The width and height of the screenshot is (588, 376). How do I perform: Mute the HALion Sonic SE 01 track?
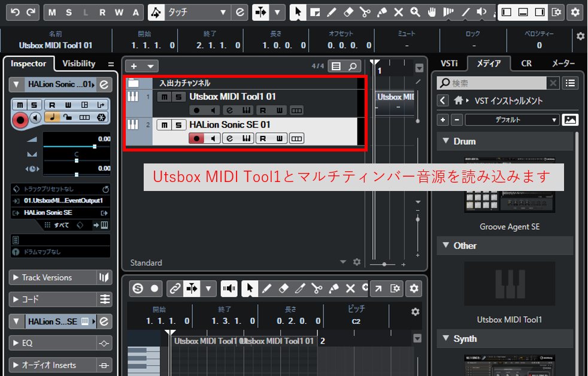164,125
